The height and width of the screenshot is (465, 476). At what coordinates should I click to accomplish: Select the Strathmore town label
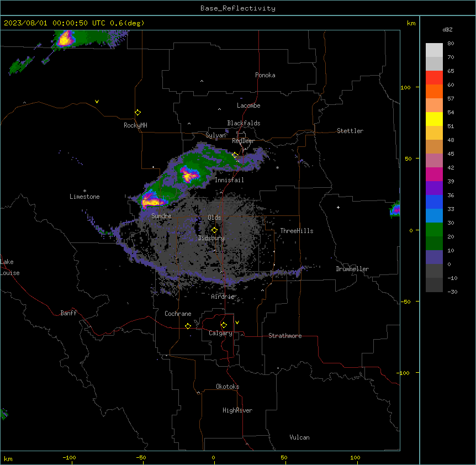[x=285, y=336]
